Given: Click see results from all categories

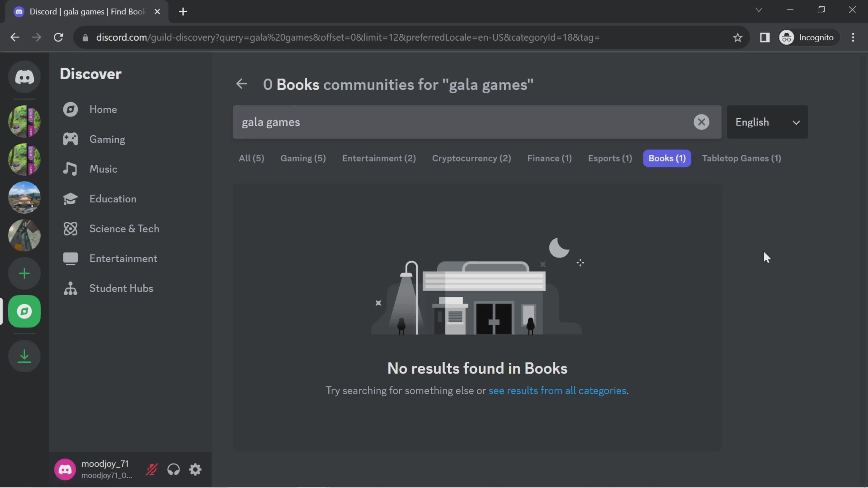Looking at the screenshot, I should [557, 390].
